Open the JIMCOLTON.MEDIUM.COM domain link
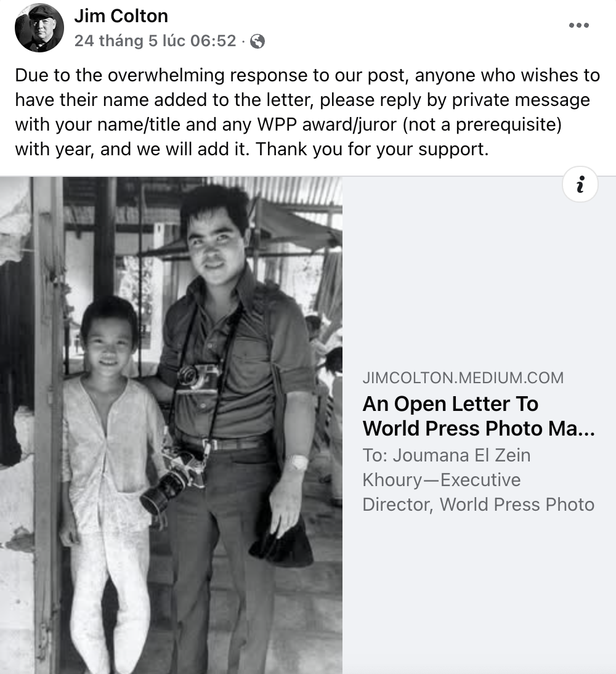The height and width of the screenshot is (674, 616). coord(463,378)
